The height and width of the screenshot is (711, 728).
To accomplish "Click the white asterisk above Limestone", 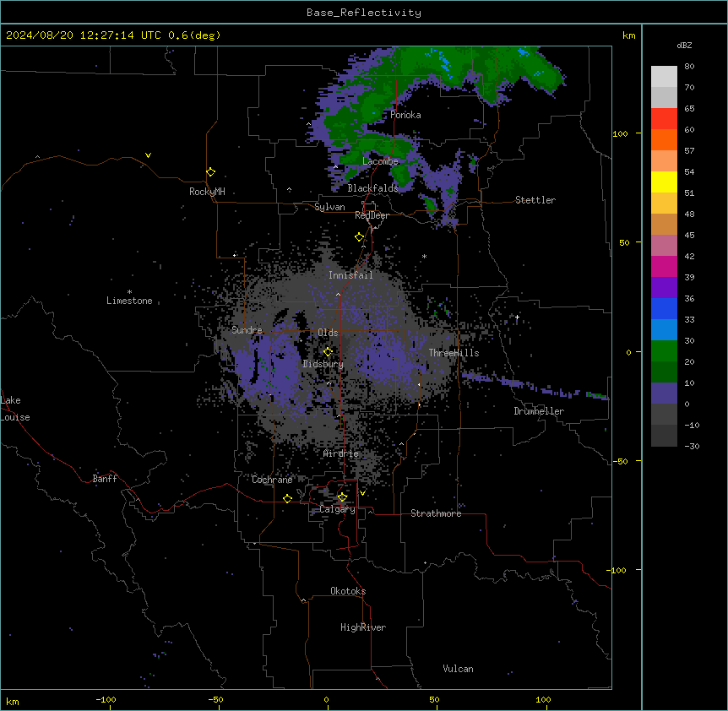I will click(x=129, y=292).
